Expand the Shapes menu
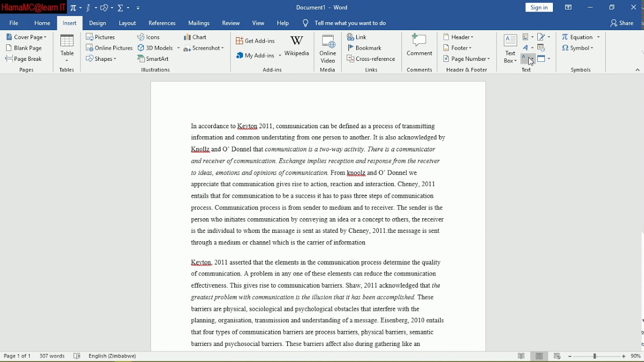The image size is (644, 362). click(x=101, y=59)
